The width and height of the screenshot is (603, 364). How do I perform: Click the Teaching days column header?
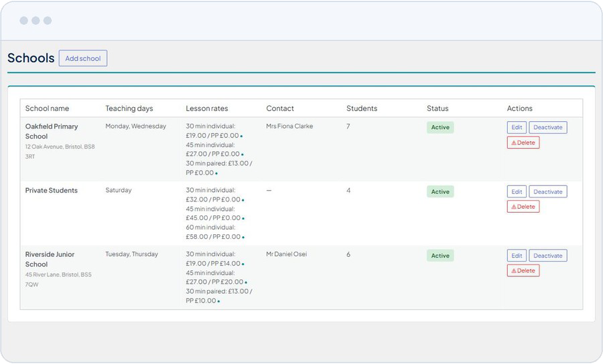pyautogui.click(x=129, y=108)
